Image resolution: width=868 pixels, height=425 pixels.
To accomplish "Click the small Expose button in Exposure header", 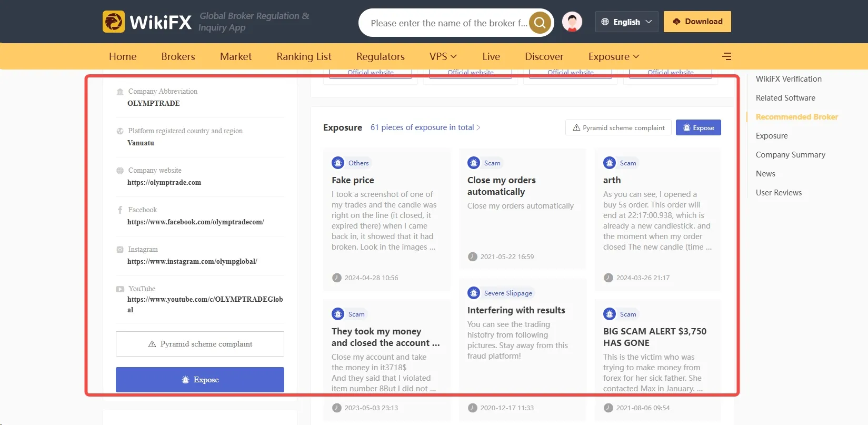I will point(699,127).
